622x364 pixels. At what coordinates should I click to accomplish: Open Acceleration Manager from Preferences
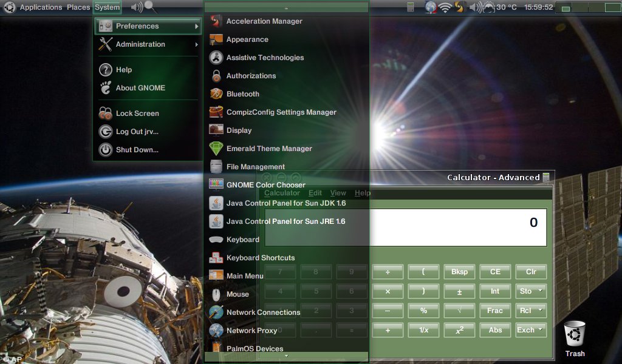coord(287,21)
